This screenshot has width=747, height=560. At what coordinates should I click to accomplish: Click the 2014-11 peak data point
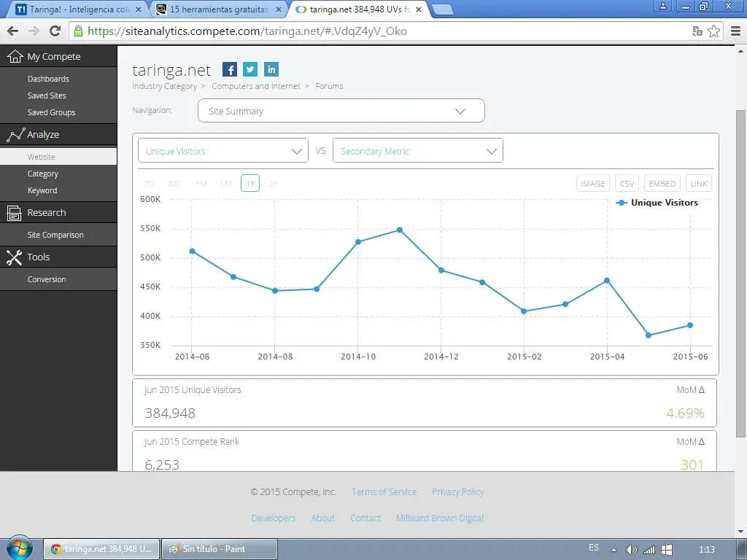(400, 230)
